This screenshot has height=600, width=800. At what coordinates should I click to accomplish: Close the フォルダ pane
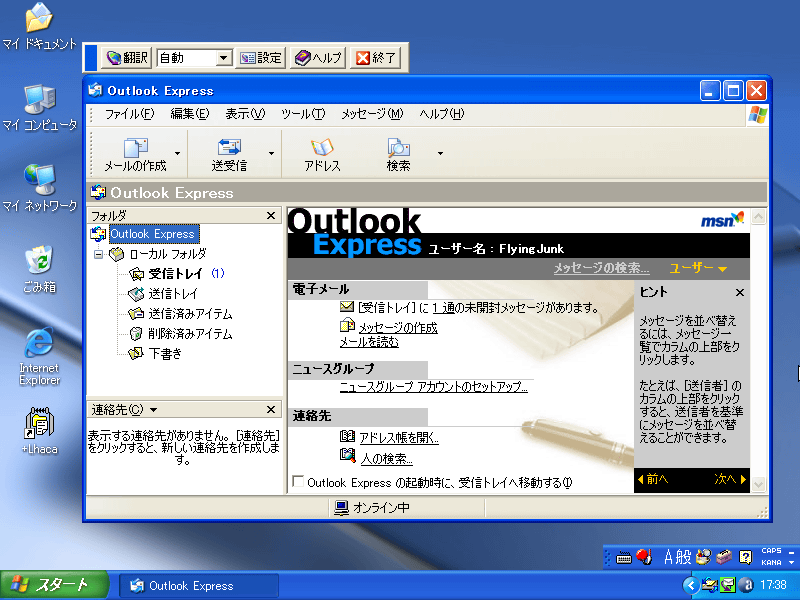tap(271, 215)
